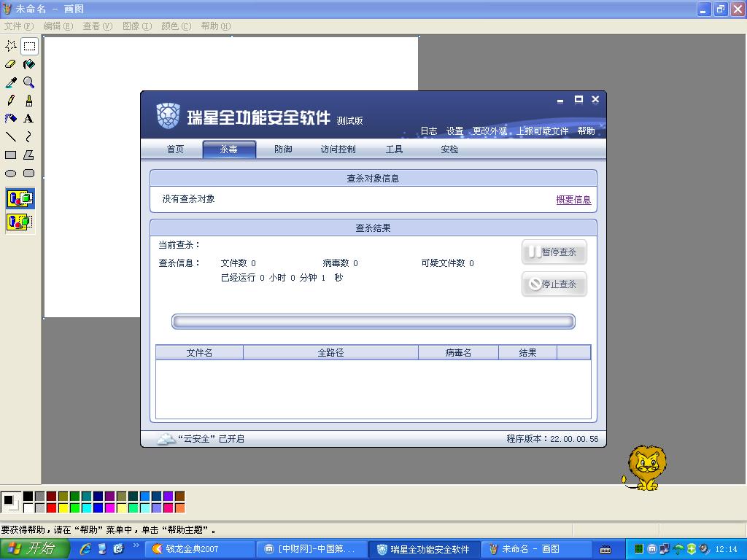Screen dimensions: 747x560
Task: Open the 编辑 menu in Paint
Action: [x=58, y=26]
